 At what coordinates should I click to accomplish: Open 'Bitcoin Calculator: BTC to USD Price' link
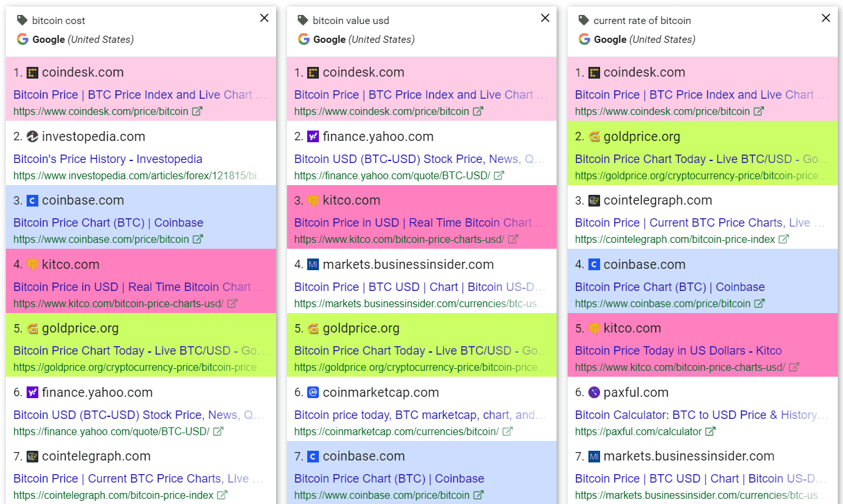point(701,414)
